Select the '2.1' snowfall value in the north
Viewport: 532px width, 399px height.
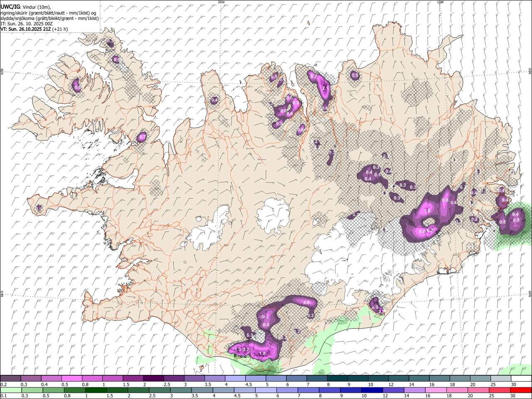click(325, 88)
